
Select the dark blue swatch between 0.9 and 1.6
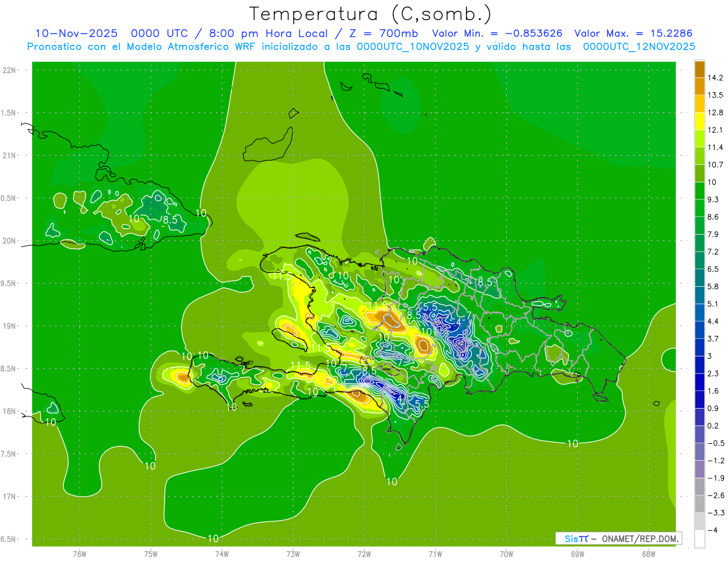699,400
